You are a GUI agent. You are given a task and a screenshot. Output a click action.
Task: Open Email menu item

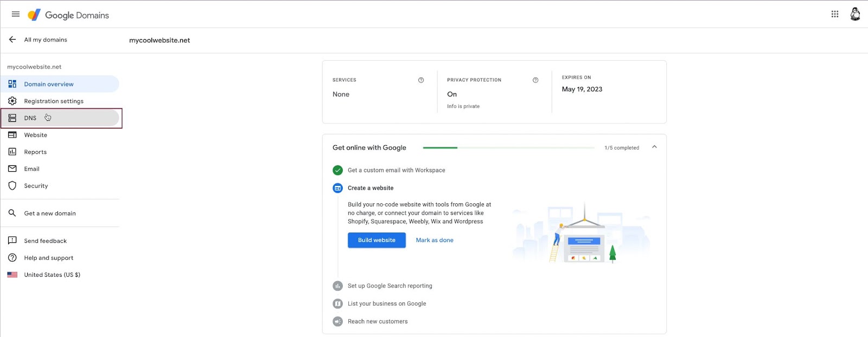60,168
